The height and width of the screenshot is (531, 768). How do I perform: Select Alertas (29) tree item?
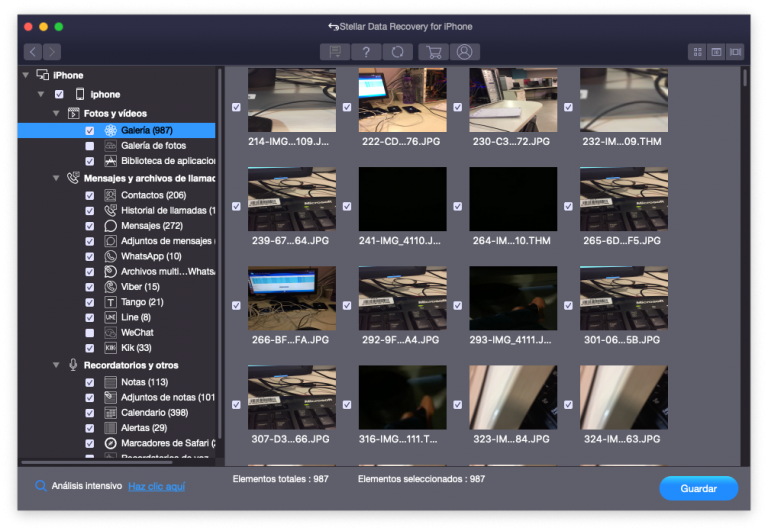144,428
